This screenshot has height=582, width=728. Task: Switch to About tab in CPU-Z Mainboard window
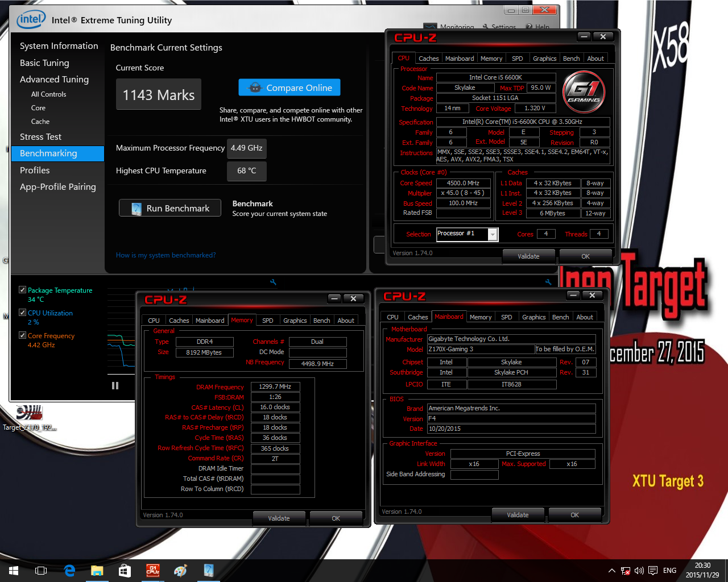(x=585, y=317)
